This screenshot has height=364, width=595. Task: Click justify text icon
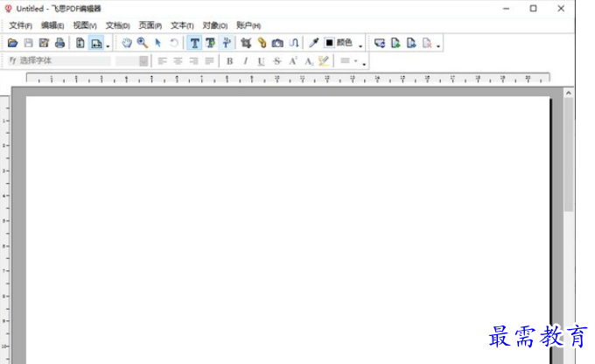pos(209,60)
